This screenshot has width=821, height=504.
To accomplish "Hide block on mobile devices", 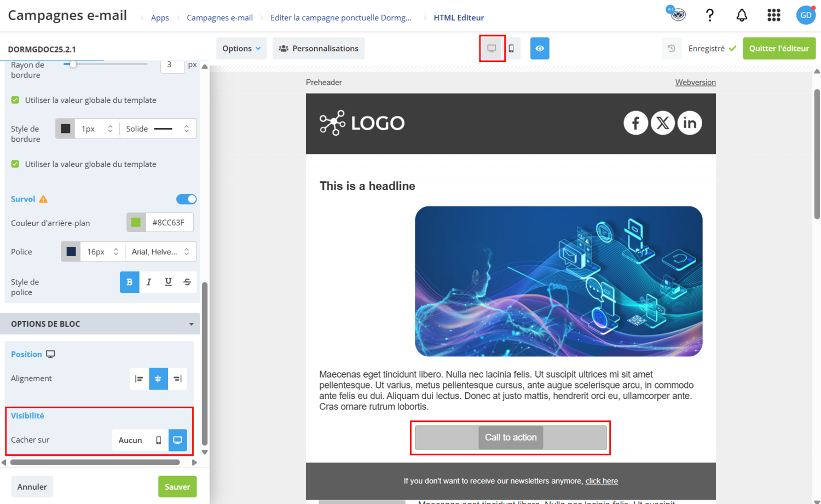I will pos(159,440).
